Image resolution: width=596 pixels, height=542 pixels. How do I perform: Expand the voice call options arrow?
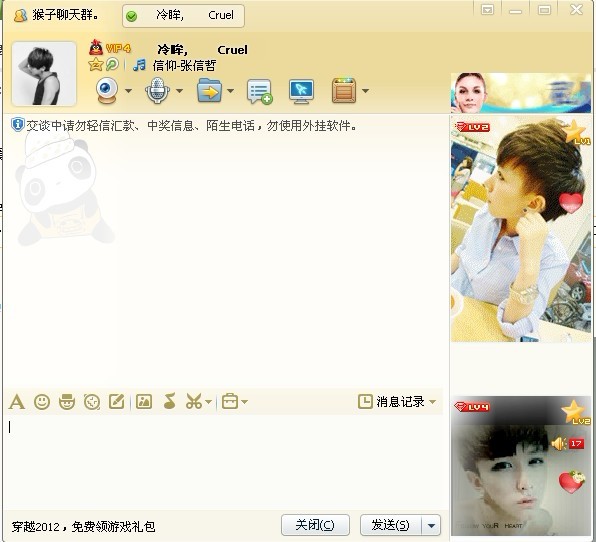[179, 91]
